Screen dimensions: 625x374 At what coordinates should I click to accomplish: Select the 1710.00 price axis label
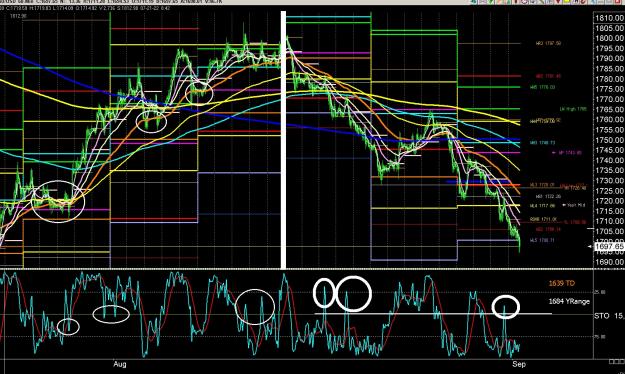click(609, 221)
